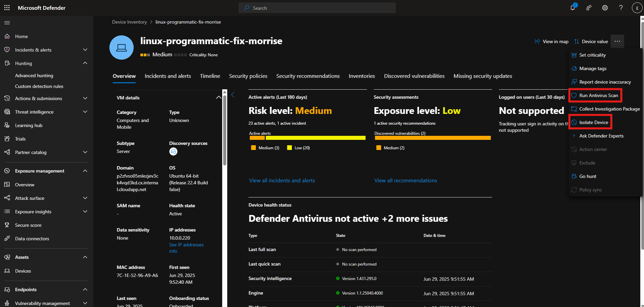Close the more actions ellipsis menu

point(617,41)
